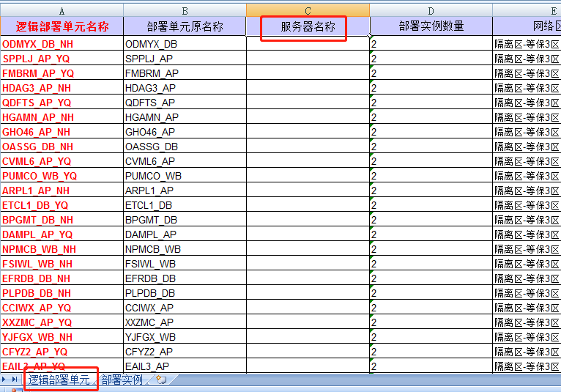Select cell CVML6_AP_YQ
The width and height of the screenshot is (561, 392).
coord(62,161)
